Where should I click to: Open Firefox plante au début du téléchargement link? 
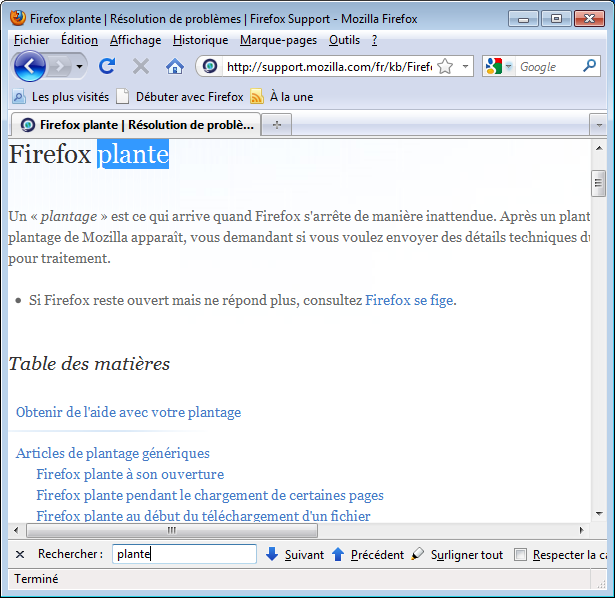[x=203, y=516]
